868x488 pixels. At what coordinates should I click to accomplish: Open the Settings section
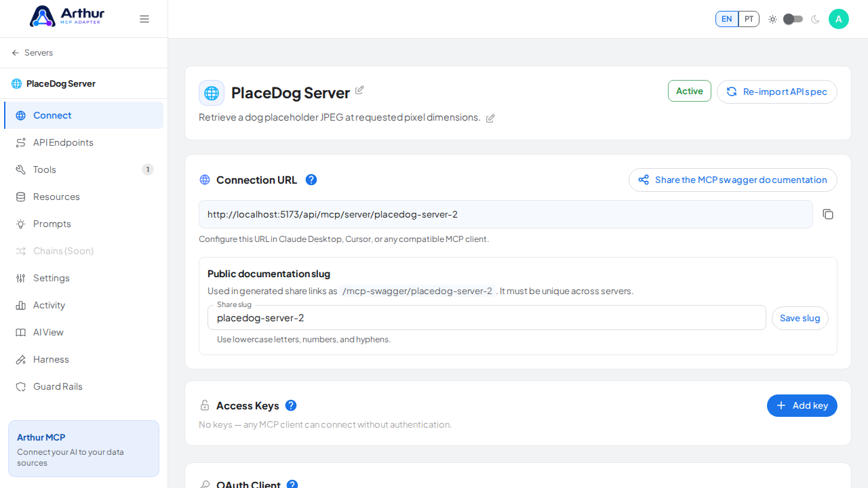click(x=84, y=278)
